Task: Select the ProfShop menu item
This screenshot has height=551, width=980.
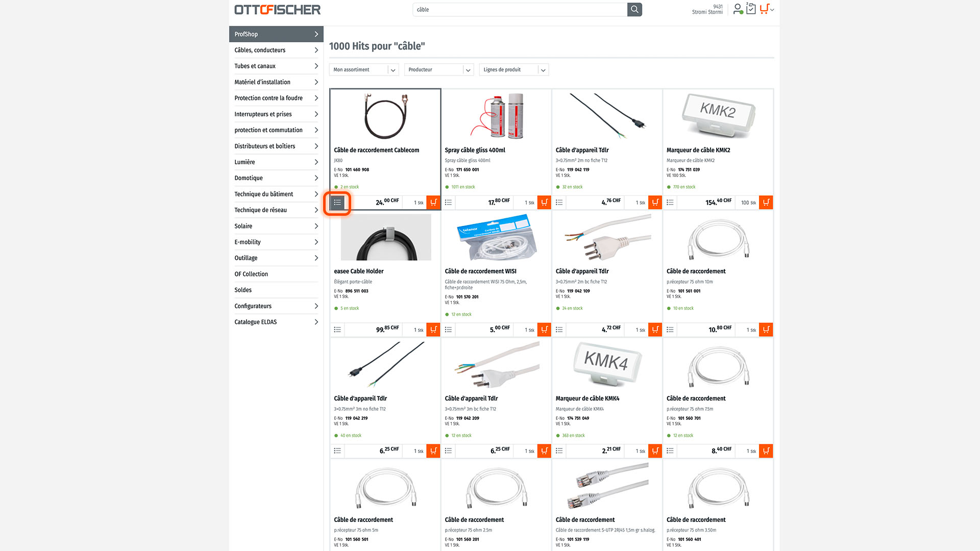Action: 276,34
